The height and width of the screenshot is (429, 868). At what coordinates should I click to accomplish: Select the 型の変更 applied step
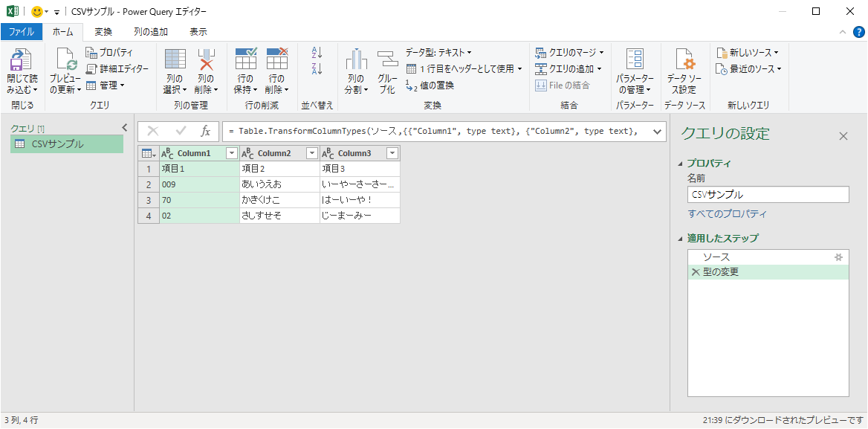pos(768,272)
